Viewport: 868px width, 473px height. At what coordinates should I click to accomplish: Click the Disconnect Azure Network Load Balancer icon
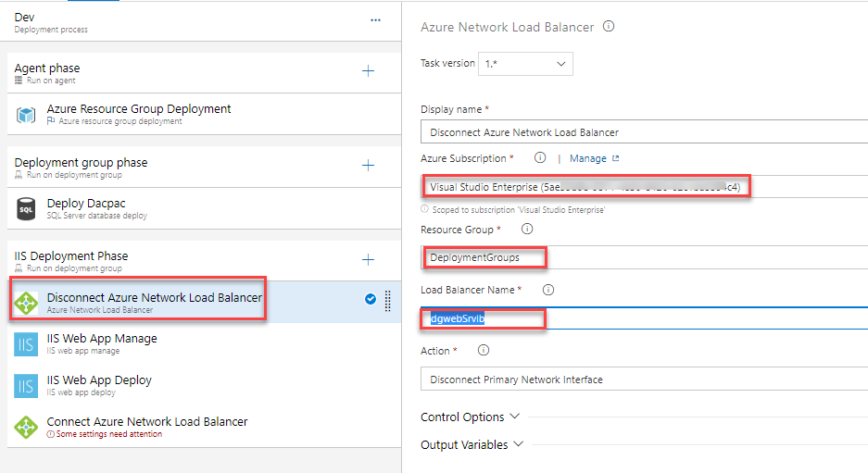[x=26, y=303]
